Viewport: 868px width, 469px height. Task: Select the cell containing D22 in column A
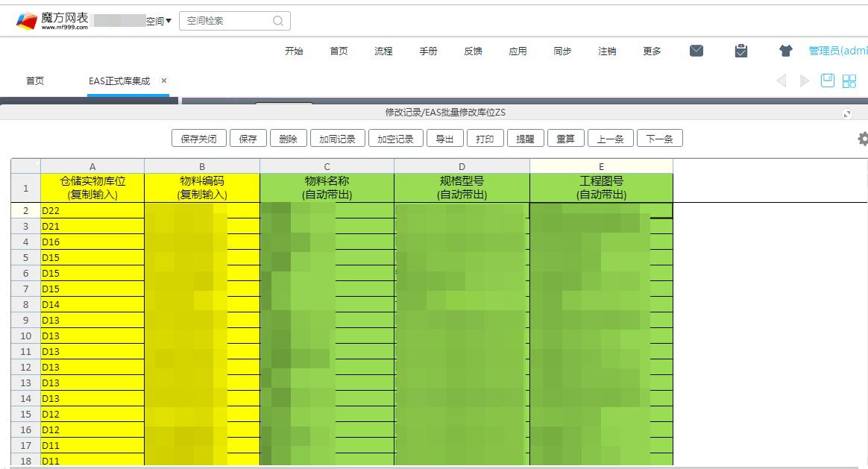(92, 210)
